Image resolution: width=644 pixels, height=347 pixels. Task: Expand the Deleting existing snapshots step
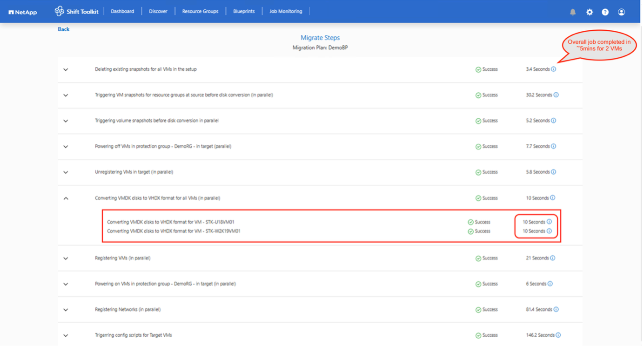point(66,70)
